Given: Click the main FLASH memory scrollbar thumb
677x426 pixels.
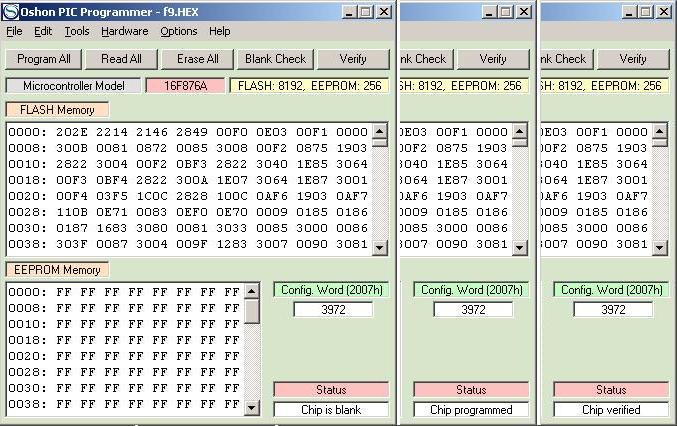Looking at the screenshot, I should point(380,143).
